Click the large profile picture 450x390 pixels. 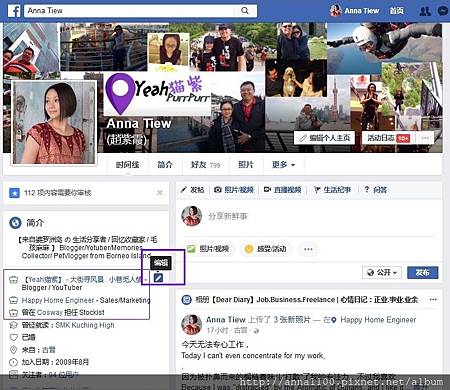[54, 123]
